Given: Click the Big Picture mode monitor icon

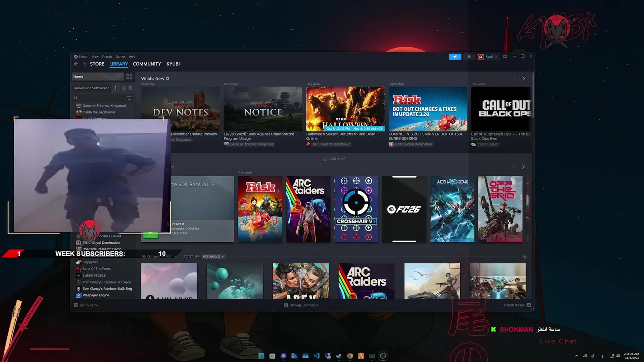Looking at the screenshot, I should (505, 57).
